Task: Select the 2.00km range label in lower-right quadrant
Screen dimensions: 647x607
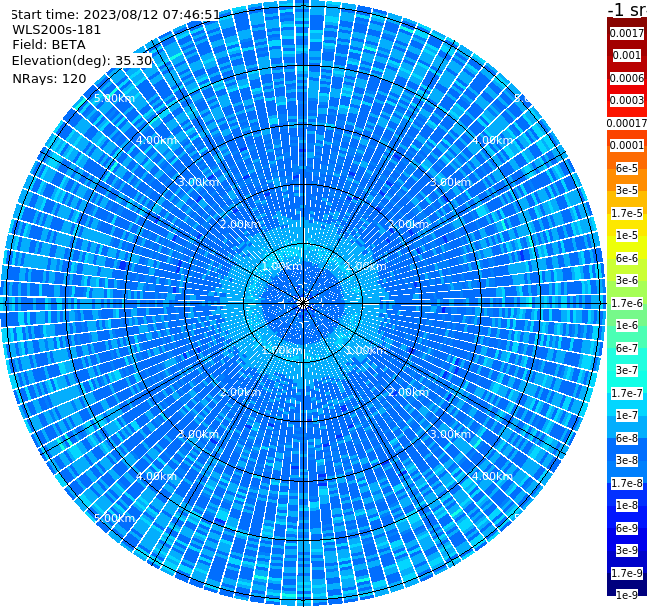Action: pos(408,392)
